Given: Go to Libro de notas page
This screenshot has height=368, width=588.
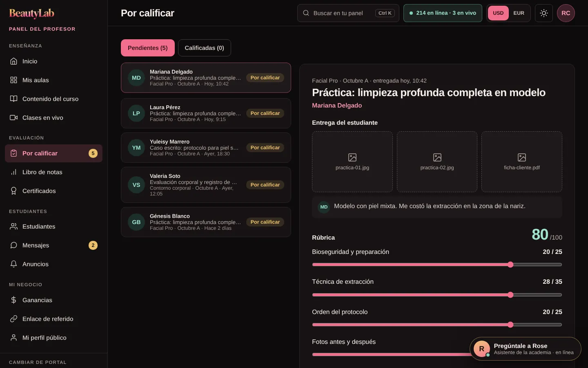Looking at the screenshot, I should pyautogui.click(x=53, y=172).
